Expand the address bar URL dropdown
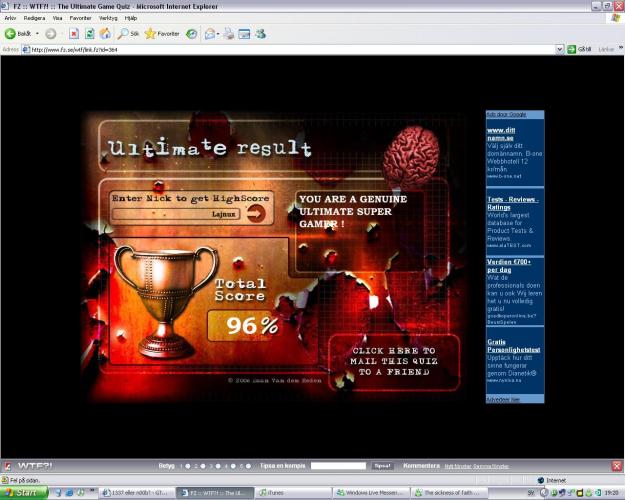 coord(559,49)
